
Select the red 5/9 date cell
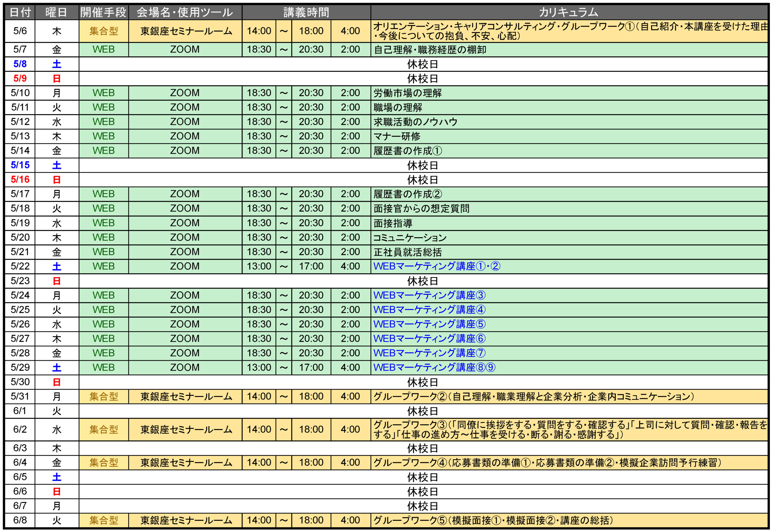[20, 79]
